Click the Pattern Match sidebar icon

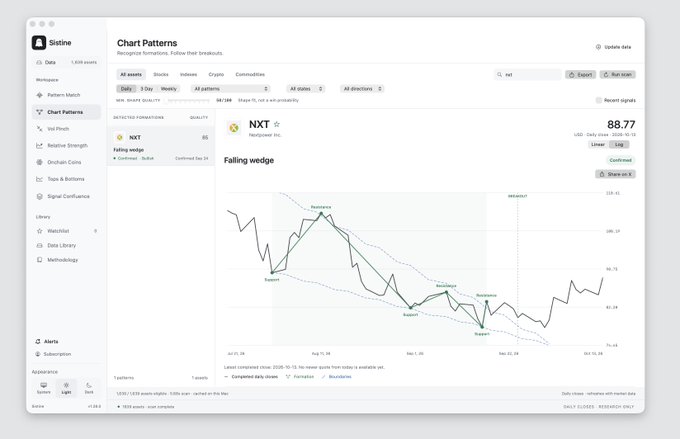(39, 95)
